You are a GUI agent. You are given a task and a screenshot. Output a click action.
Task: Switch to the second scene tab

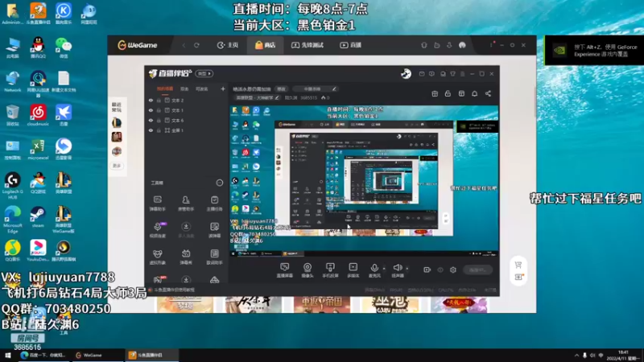(x=184, y=88)
